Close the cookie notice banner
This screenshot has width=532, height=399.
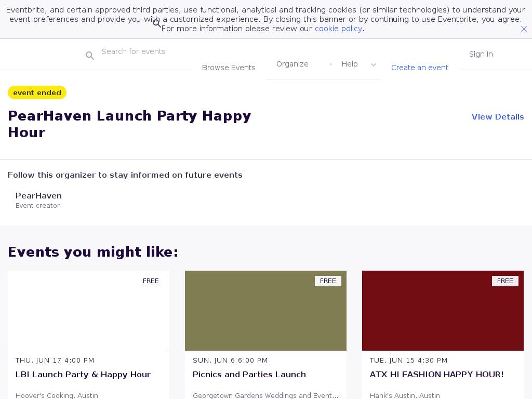pyautogui.click(x=524, y=29)
